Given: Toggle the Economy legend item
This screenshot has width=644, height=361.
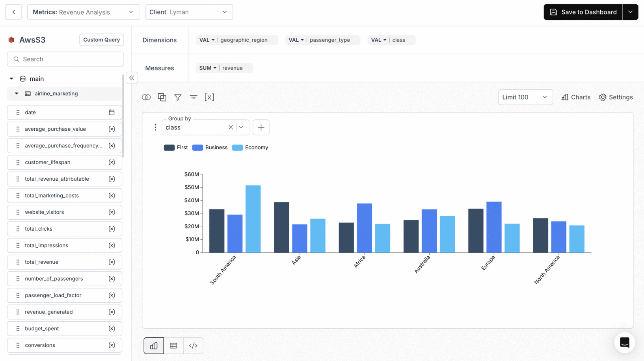Looking at the screenshot, I should (250, 147).
